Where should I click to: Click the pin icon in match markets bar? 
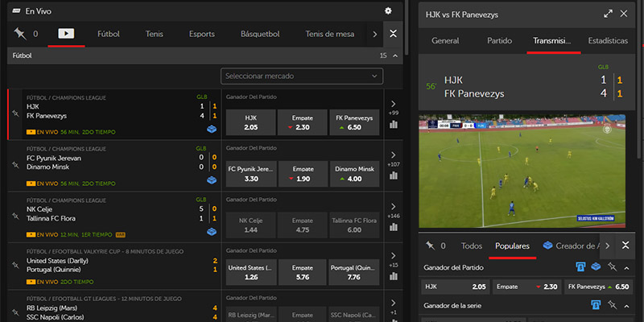pos(430,246)
